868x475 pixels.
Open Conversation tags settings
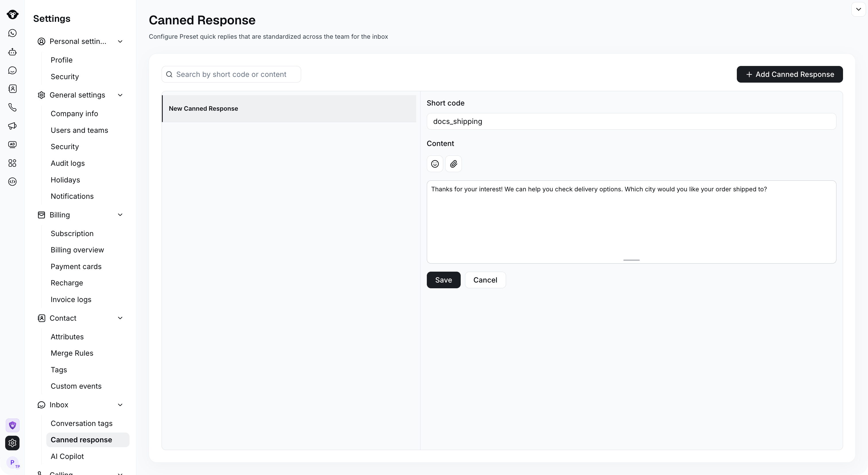click(82, 423)
